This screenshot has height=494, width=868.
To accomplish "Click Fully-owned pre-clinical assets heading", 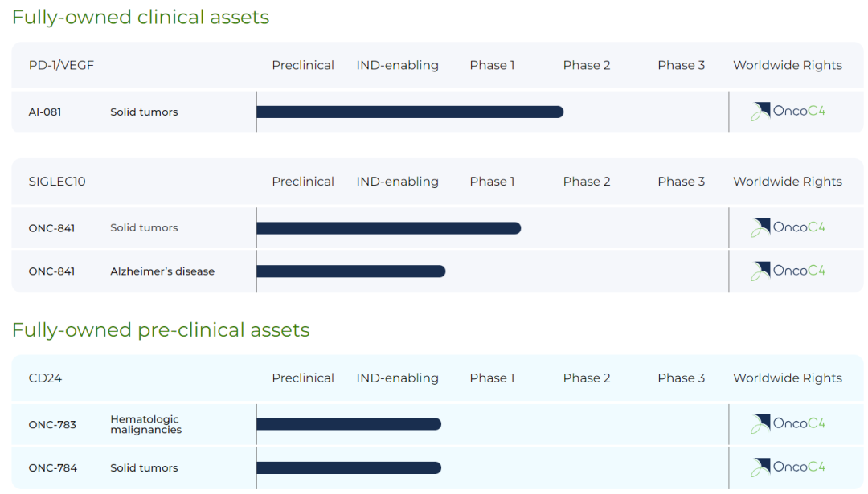I will [161, 329].
